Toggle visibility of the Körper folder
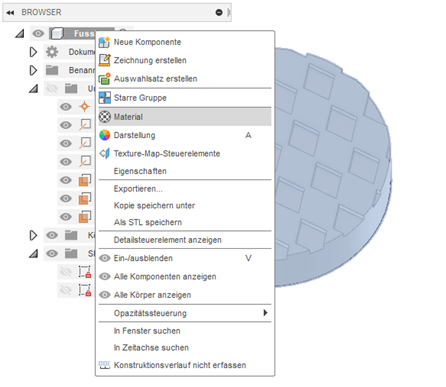 pyautogui.click(x=52, y=235)
